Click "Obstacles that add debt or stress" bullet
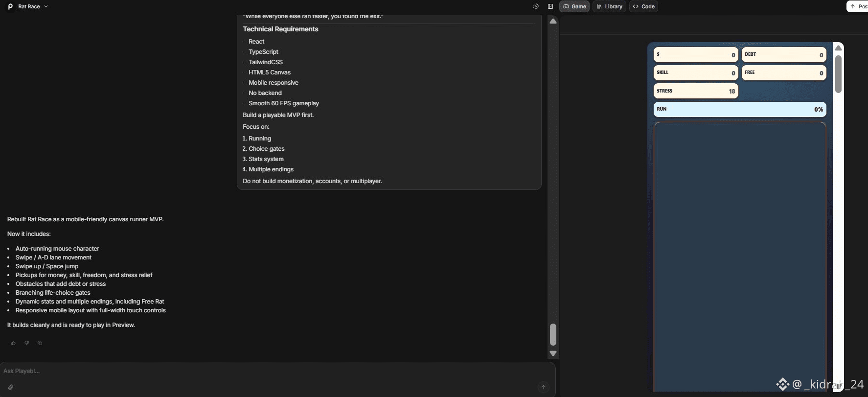 61,284
